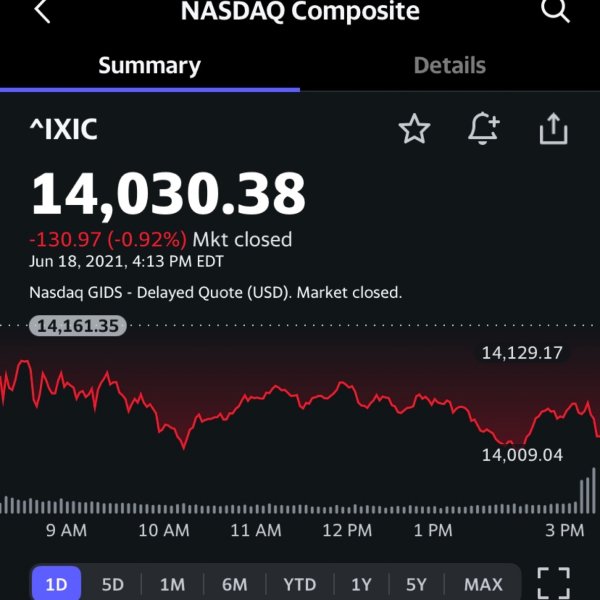
Task: Share quote using share icon
Action: 553,129
